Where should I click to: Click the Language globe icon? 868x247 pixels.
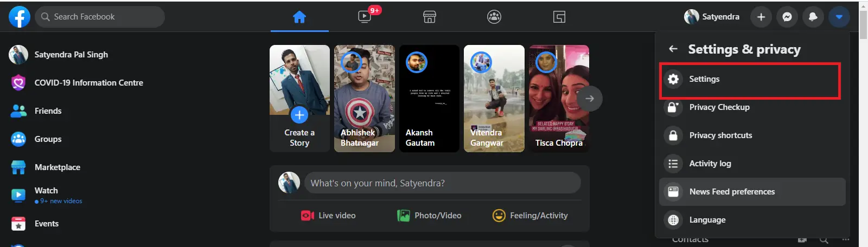click(x=673, y=220)
